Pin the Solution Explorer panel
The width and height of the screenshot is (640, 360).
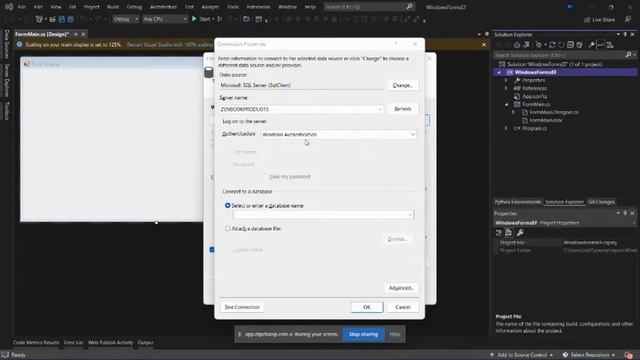[625, 35]
